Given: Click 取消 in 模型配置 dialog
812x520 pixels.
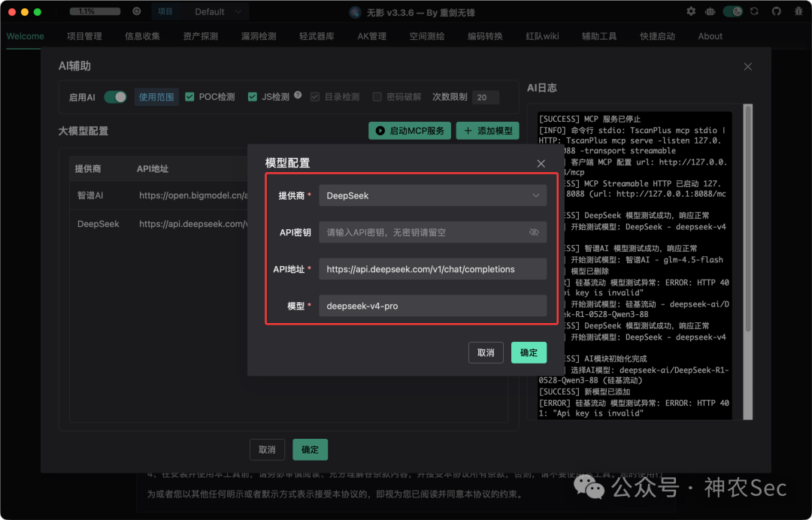Looking at the screenshot, I should click(x=486, y=352).
